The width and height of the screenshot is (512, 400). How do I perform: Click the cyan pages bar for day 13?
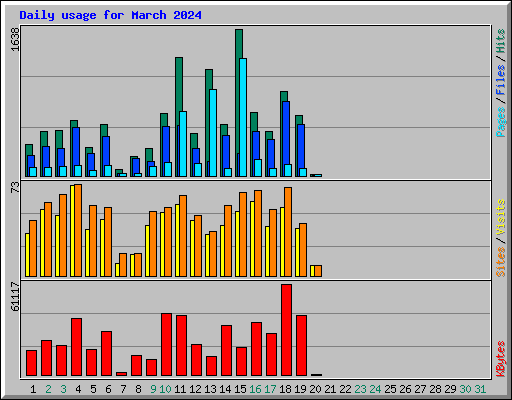213,133
